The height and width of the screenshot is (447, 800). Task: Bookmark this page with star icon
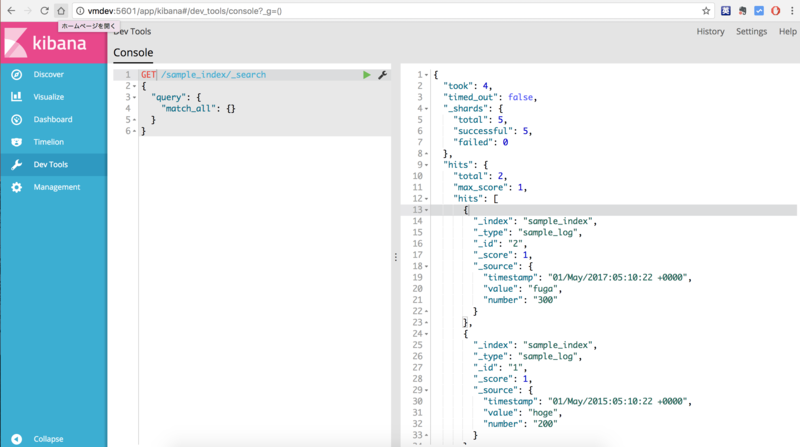click(706, 11)
